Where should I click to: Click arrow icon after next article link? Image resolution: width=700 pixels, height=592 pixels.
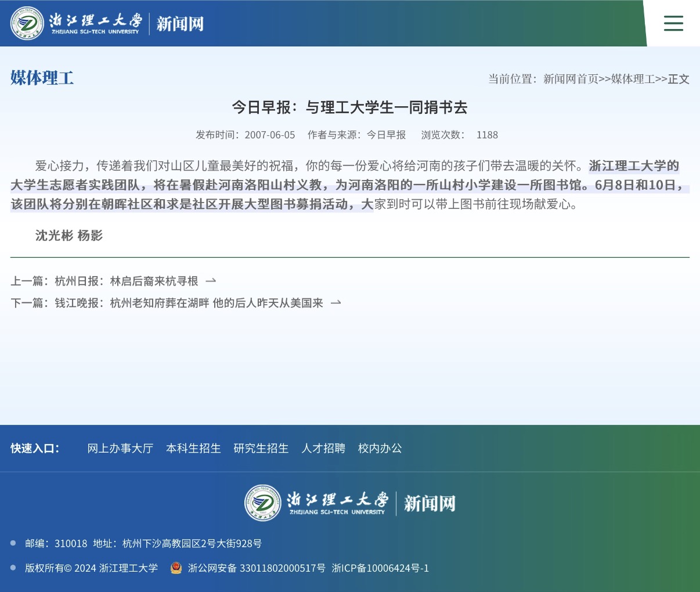pyautogui.click(x=335, y=303)
